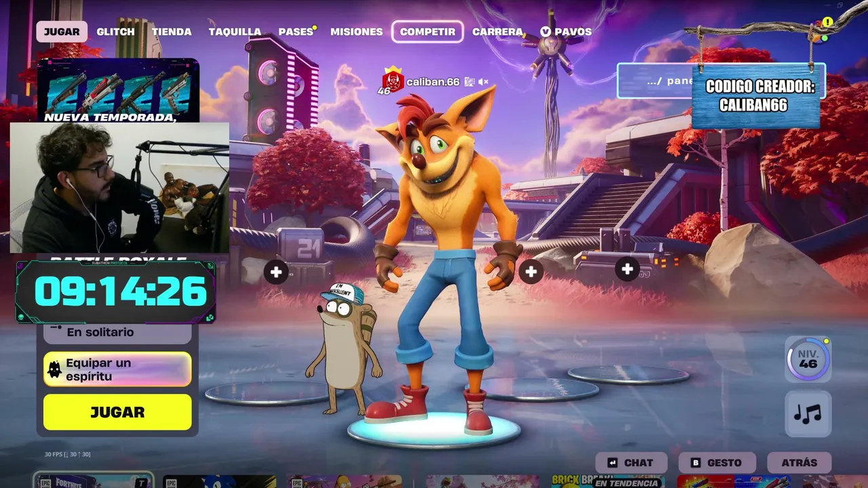Go to the TAQUILLA tab
The height and width of the screenshot is (488, 868).
[235, 32]
